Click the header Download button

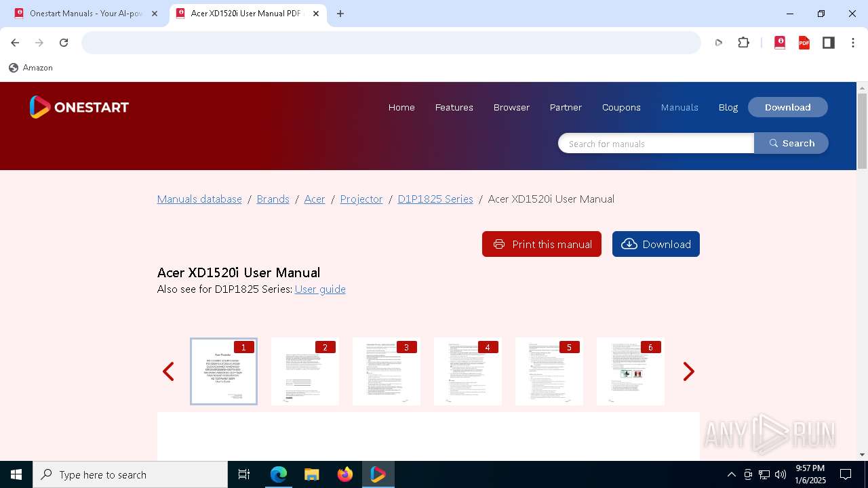tap(788, 107)
